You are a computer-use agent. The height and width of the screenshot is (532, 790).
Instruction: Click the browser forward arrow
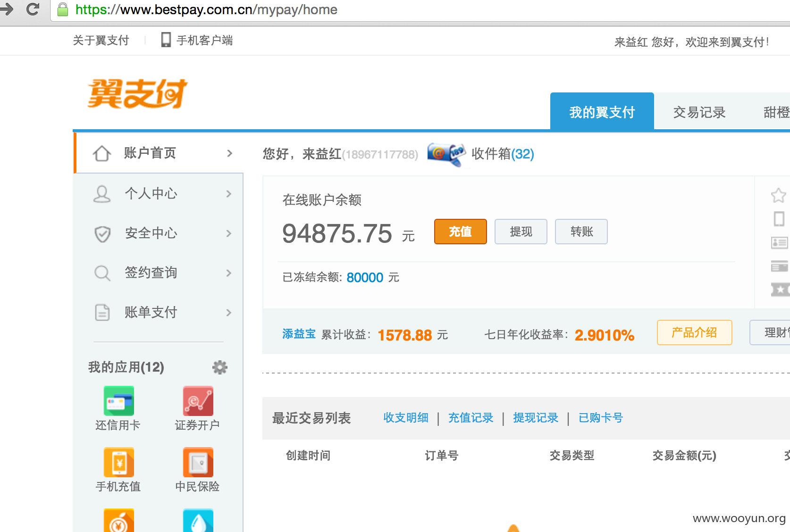pos(6,9)
